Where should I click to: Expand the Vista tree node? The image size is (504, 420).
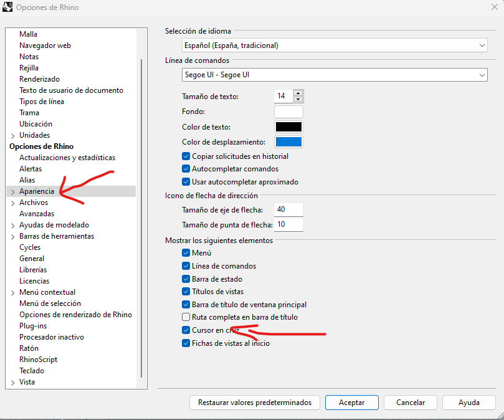[13, 383]
